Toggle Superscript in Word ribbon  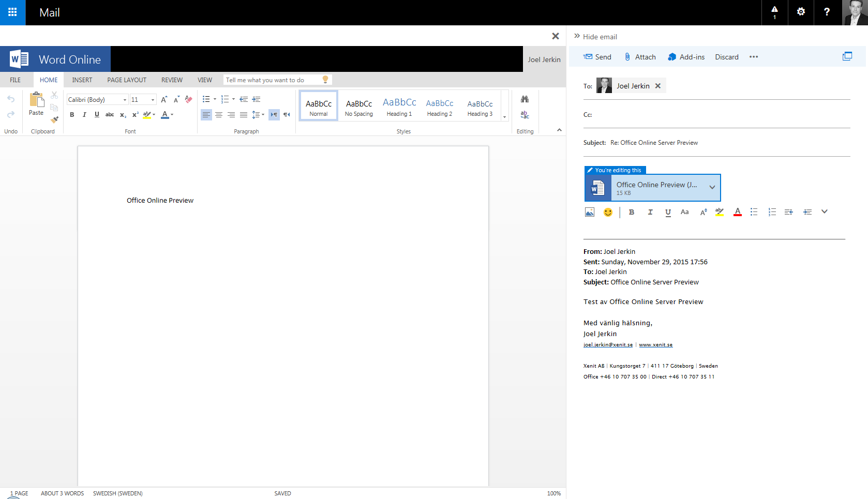tap(135, 115)
